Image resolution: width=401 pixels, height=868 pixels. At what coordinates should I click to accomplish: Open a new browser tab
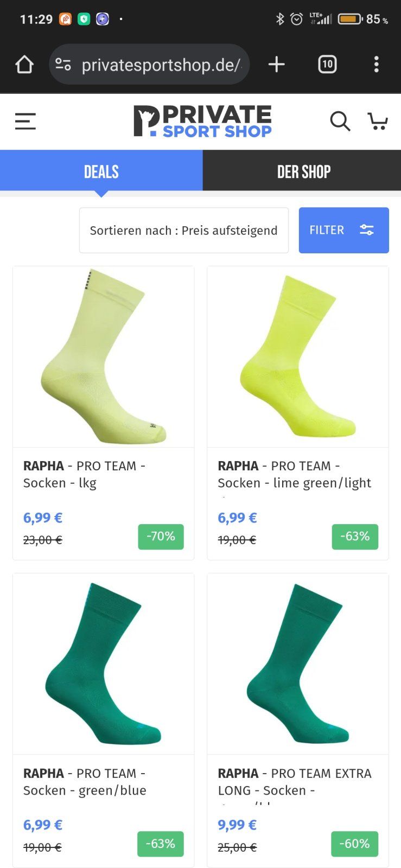pyautogui.click(x=276, y=65)
